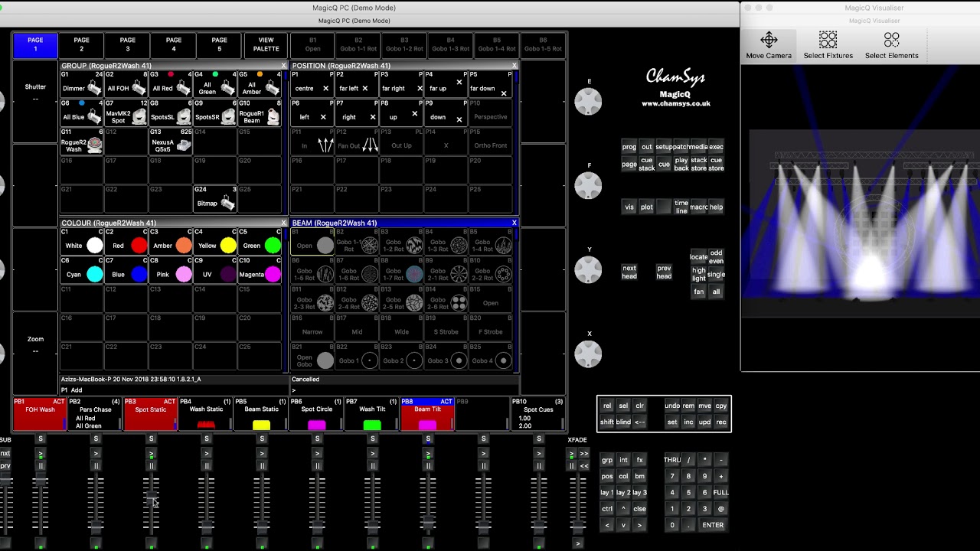This screenshot has width=980, height=551.
Task: Click the blind button
Action: pos(623,422)
